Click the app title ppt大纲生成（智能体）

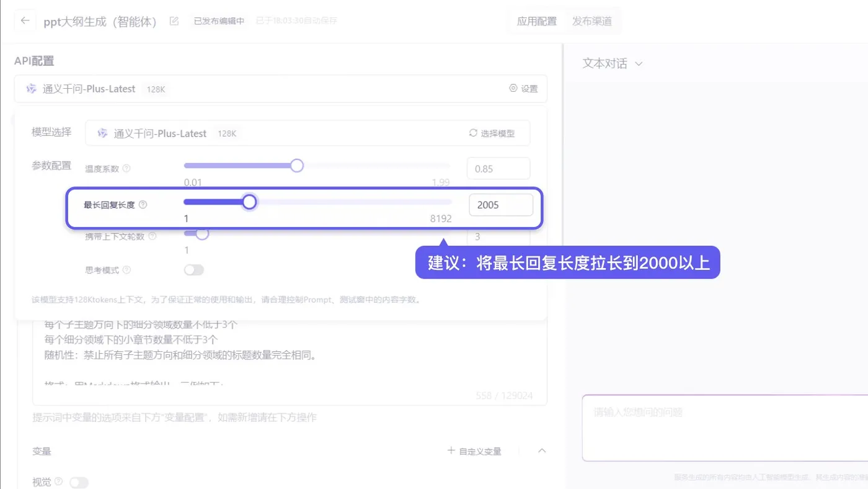[100, 22]
